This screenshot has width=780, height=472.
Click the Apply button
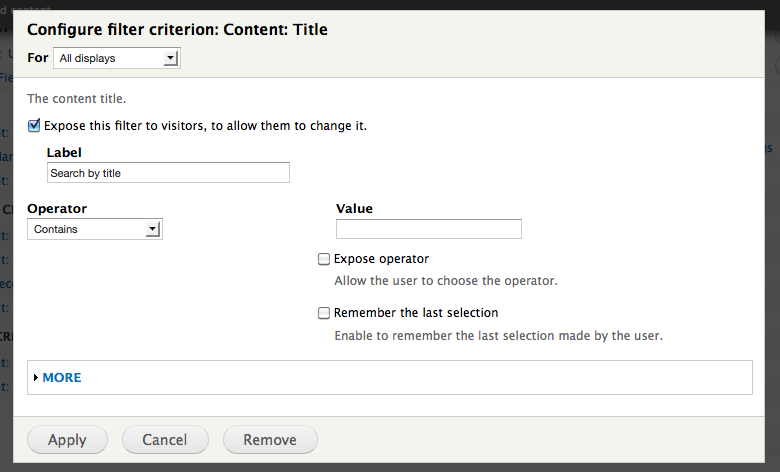[x=68, y=439]
